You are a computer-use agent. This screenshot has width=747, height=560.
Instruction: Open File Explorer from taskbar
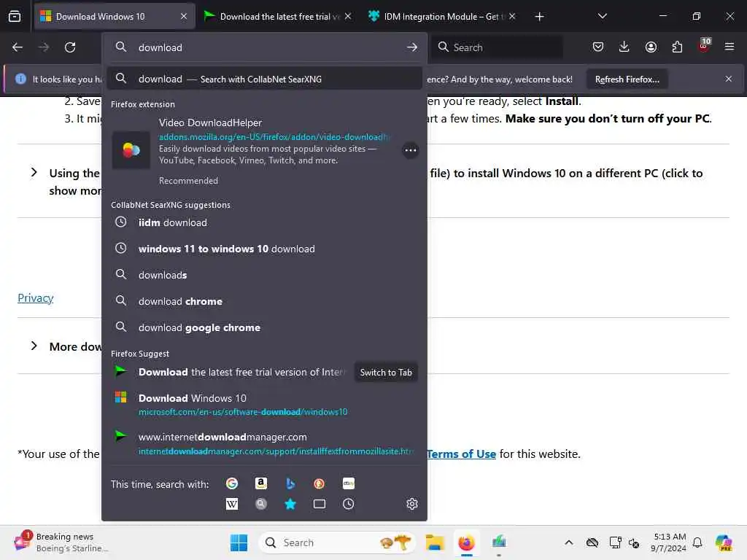click(435, 542)
